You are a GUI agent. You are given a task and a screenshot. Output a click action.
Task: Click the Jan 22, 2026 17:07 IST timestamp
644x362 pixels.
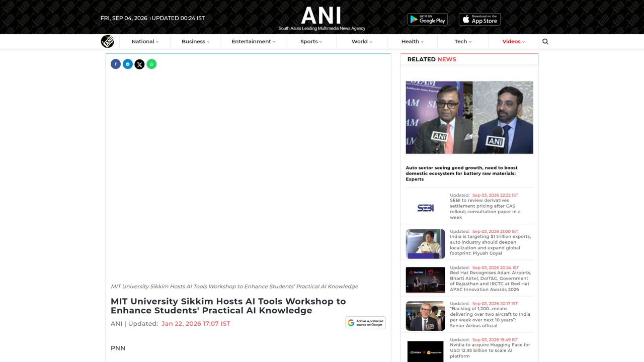click(x=196, y=324)
